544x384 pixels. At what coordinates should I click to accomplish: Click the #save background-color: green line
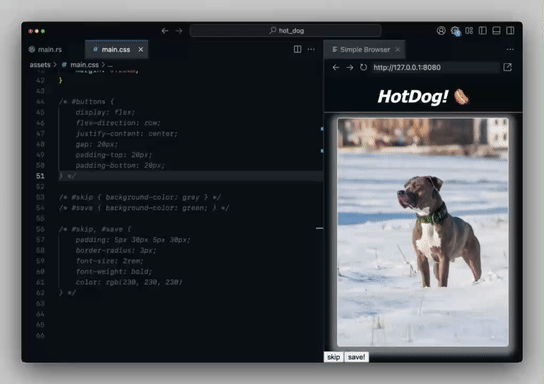tap(144, 208)
